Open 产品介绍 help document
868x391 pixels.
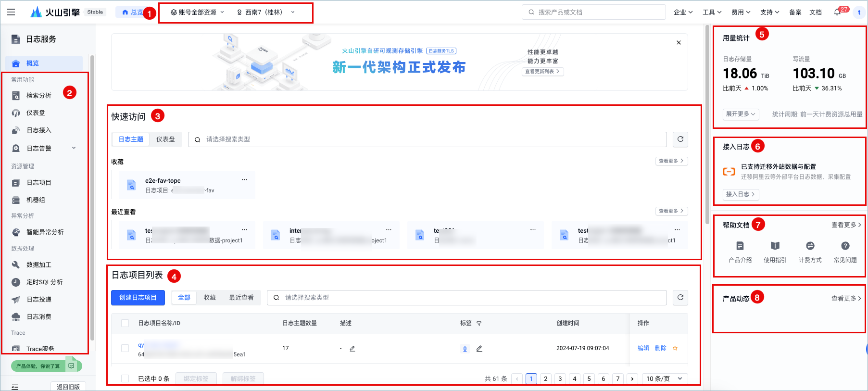point(740,252)
